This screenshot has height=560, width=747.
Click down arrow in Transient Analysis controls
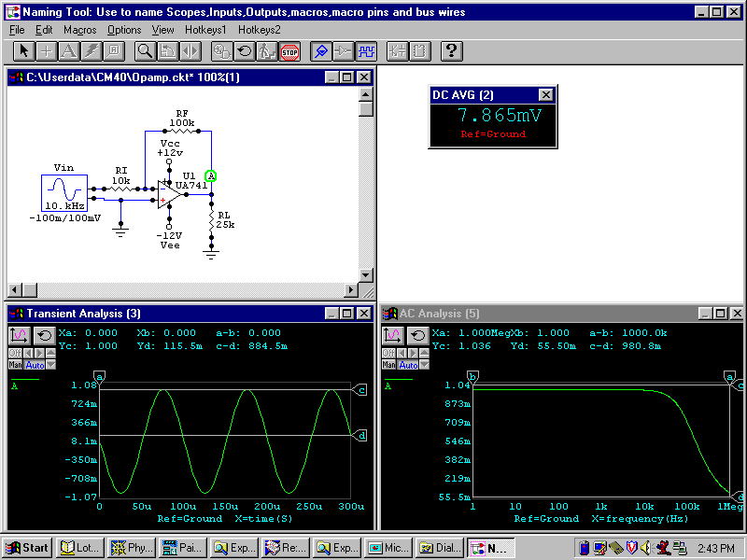[50, 365]
